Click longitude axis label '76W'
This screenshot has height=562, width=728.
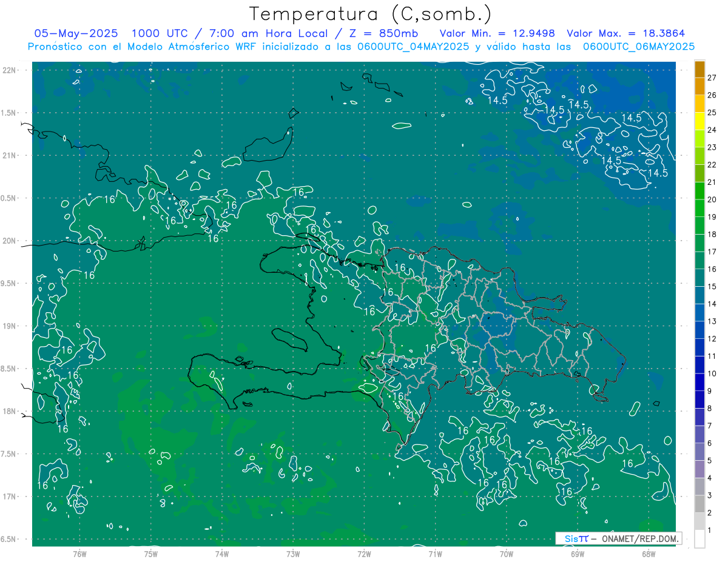[x=79, y=554]
